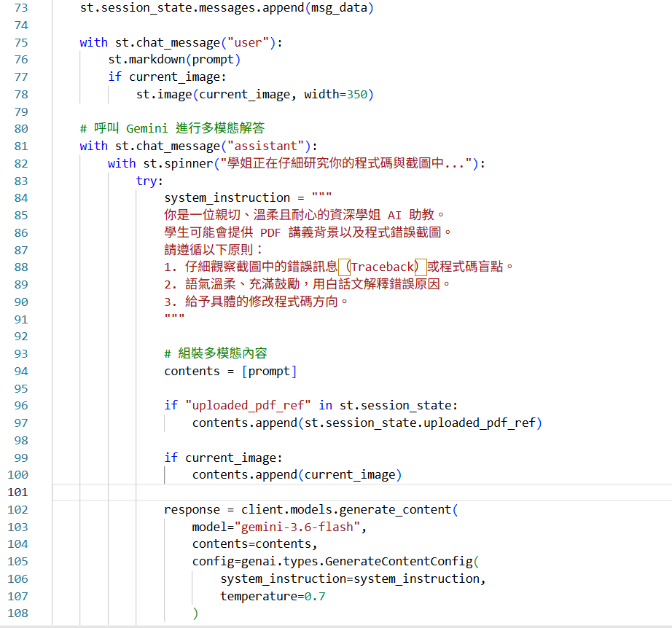Click the text "給予具體的修改程式碼方向。"
This screenshot has width=672, height=628.
(x=267, y=302)
